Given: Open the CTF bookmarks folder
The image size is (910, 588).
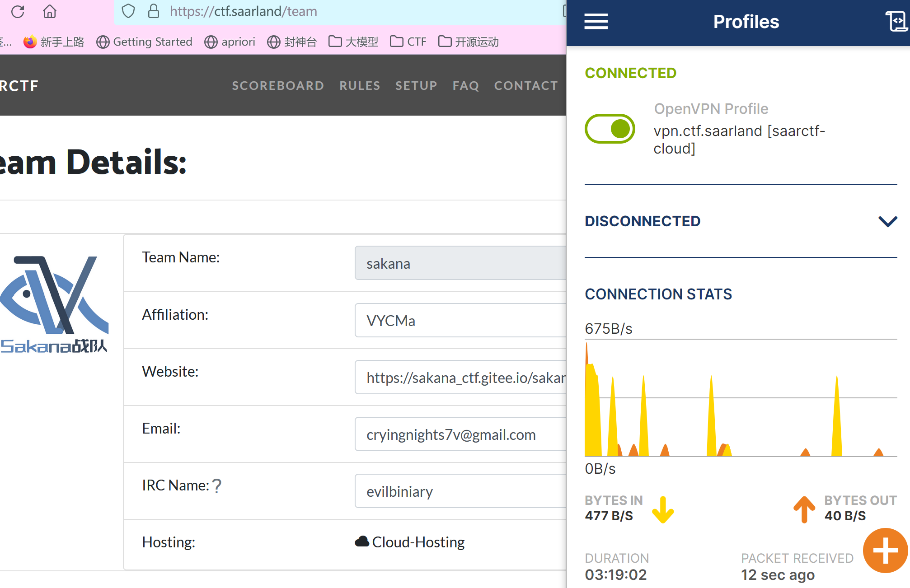Looking at the screenshot, I should pos(408,42).
